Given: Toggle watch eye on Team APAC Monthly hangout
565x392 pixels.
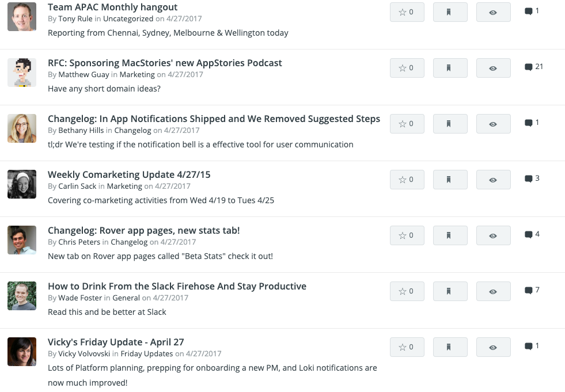Looking at the screenshot, I should (493, 12).
